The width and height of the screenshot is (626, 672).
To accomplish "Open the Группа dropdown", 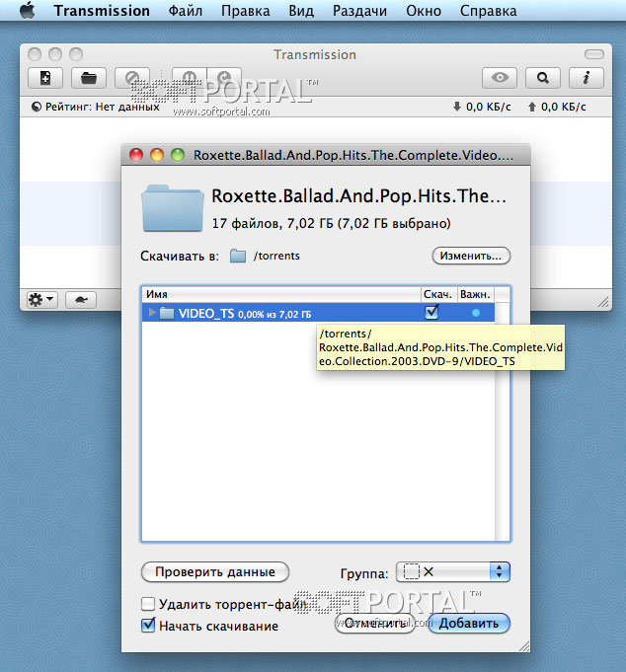I will (x=453, y=571).
